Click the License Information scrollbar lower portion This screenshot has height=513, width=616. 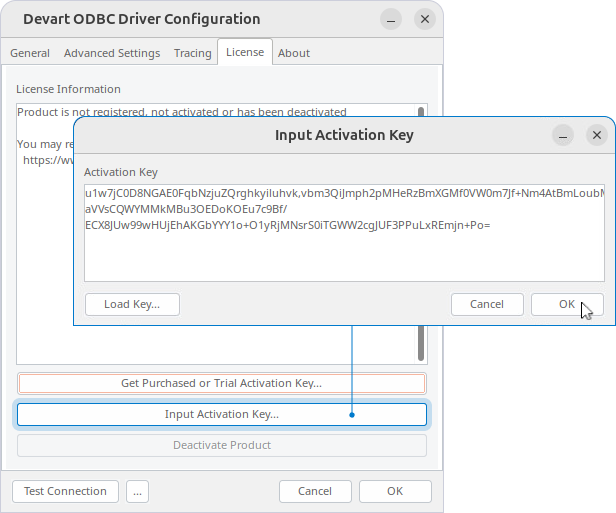click(421, 343)
